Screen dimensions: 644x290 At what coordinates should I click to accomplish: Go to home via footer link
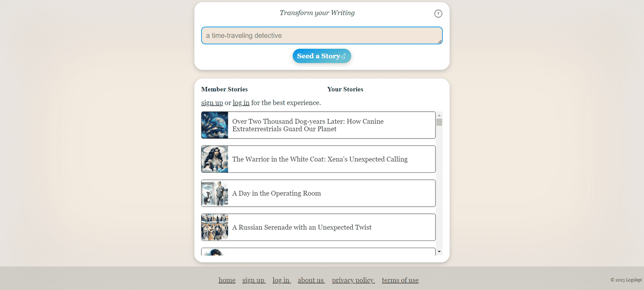pos(227,280)
